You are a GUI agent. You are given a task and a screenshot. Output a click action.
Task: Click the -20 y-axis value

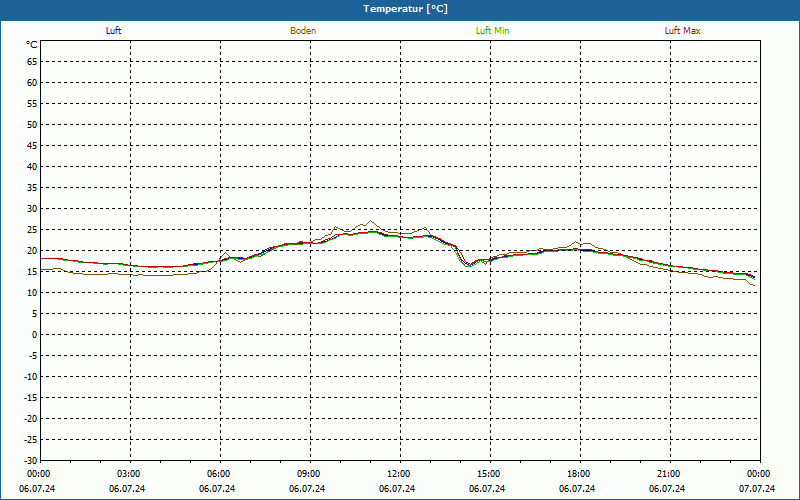(31, 418)
